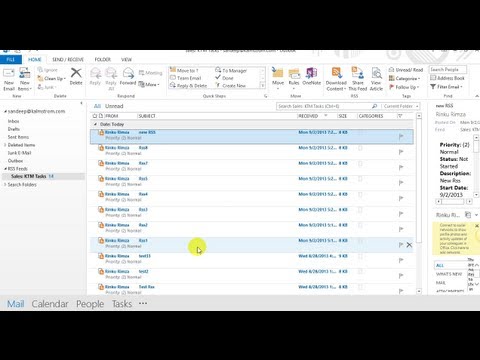Go to Tasks view

tap(122, 304)
